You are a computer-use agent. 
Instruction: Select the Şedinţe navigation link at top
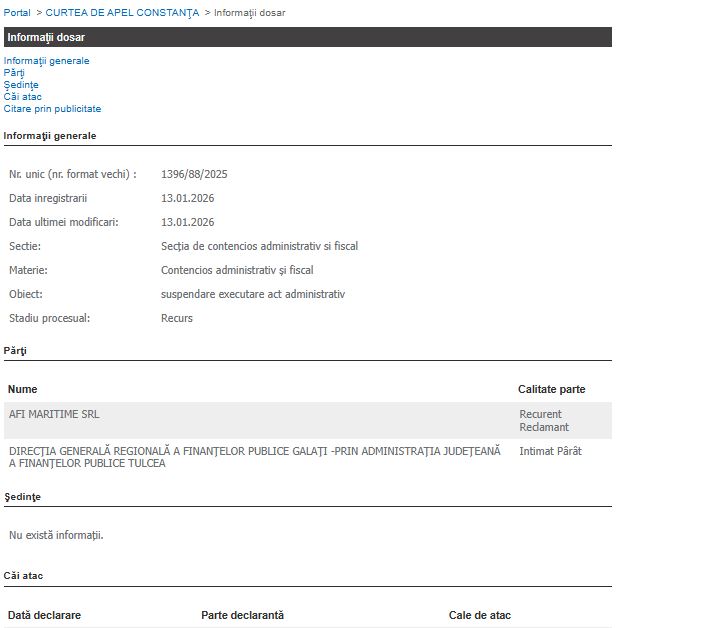(21, 85)
